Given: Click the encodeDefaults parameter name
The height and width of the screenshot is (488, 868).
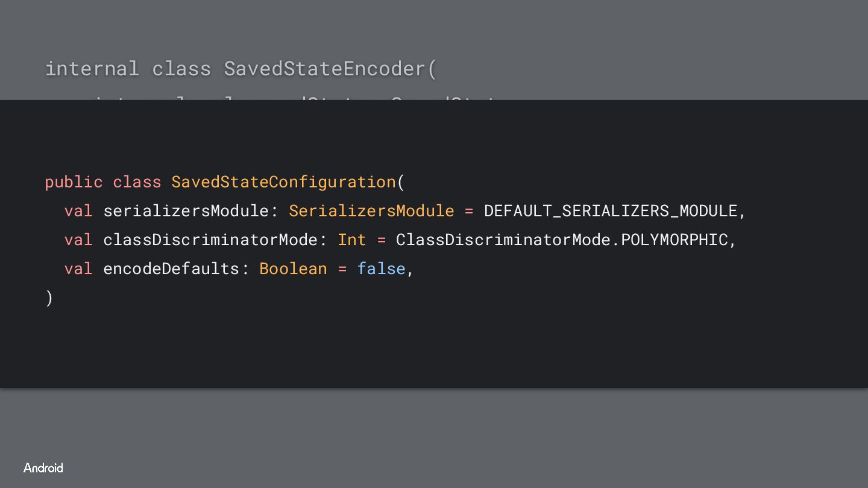Looking at the screenshot, I should click(x=171, y=269).
